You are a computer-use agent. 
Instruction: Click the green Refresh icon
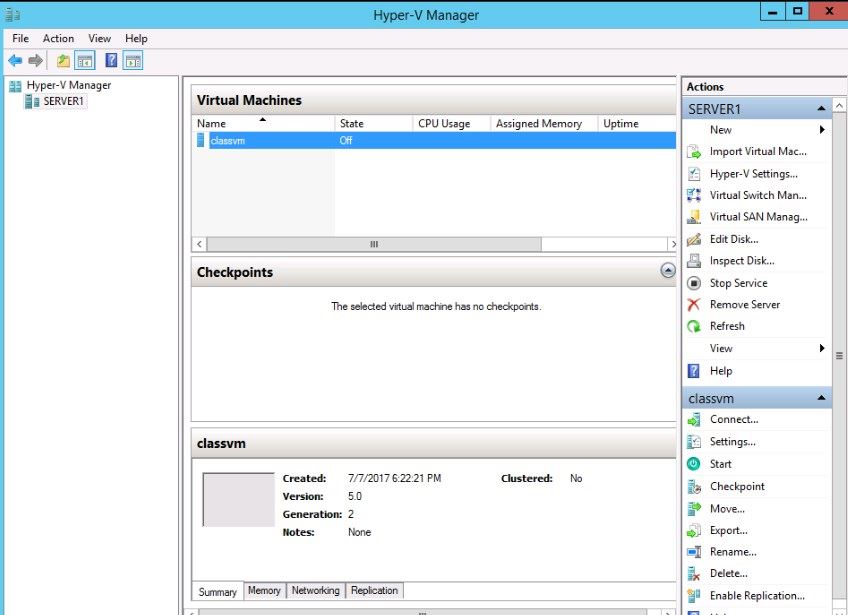click(694, 327)
